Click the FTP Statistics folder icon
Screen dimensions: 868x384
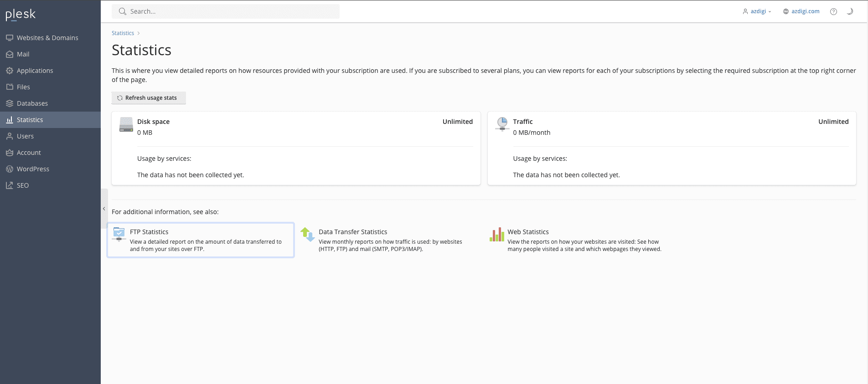coord(119,234)
